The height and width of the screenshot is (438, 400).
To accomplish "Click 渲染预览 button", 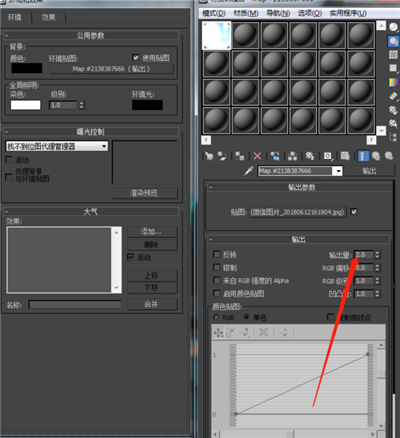I will point(144,193).
